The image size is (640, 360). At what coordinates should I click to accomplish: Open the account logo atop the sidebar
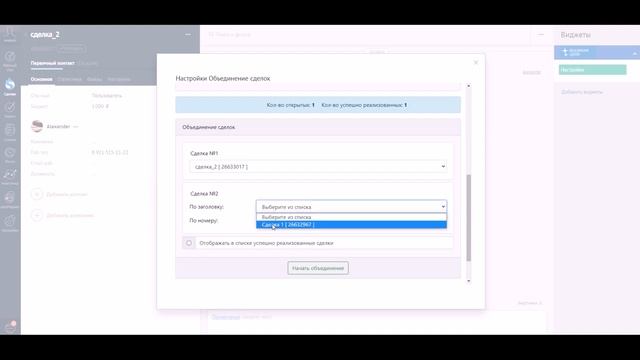(x=10, y=34)
